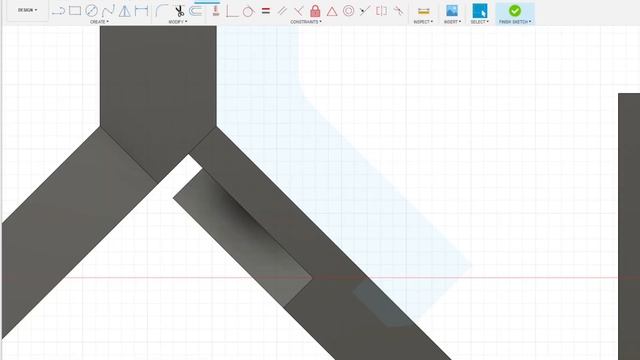Select the Fillet tool
This screenshot has width=640, height=360.
pyautogui.click(x=162, y=11)
